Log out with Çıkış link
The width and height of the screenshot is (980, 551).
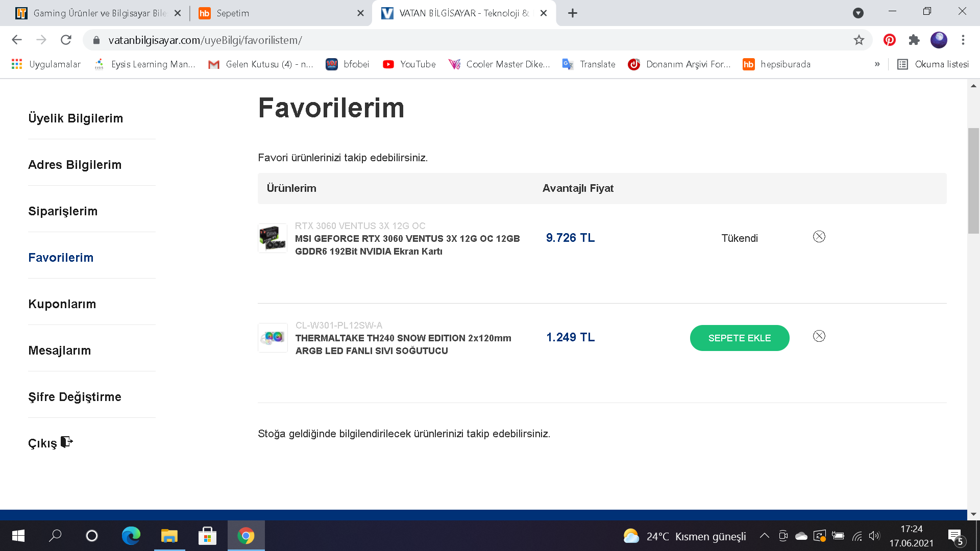click(43, 443)
